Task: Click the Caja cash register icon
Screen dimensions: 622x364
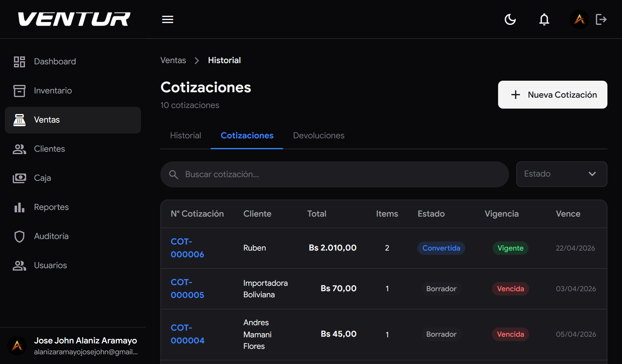Action: click(x=19, y=178)
